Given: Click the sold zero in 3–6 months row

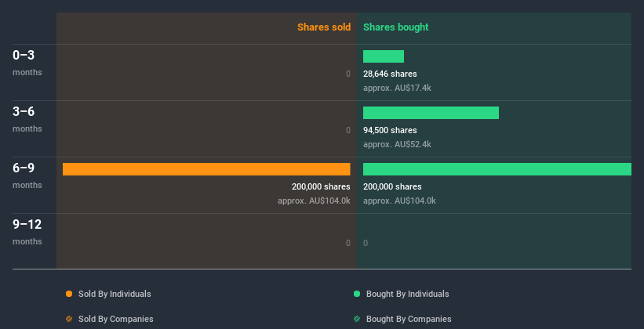Looking at the screenshot, I should tap(348, 130).
